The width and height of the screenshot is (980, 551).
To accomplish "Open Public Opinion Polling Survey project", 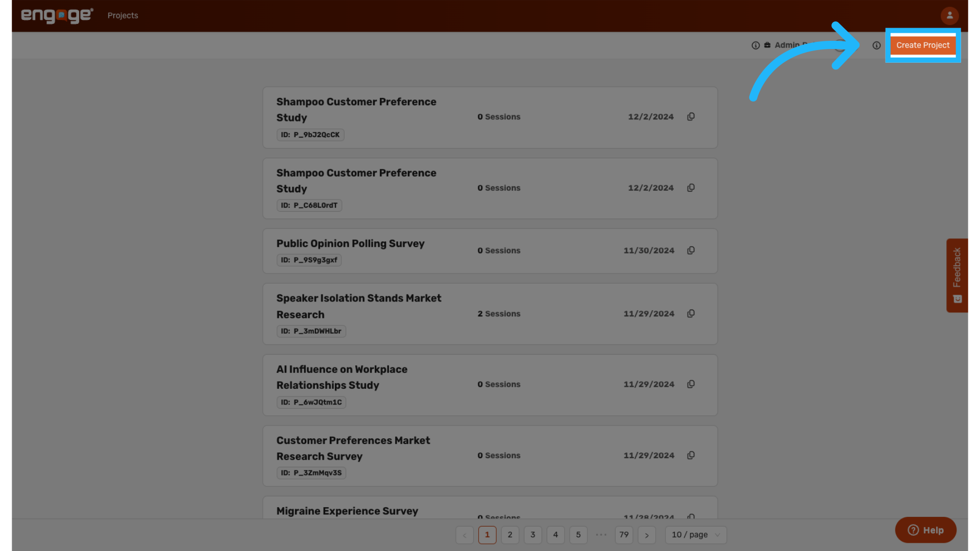I will [x=350, y=243].
